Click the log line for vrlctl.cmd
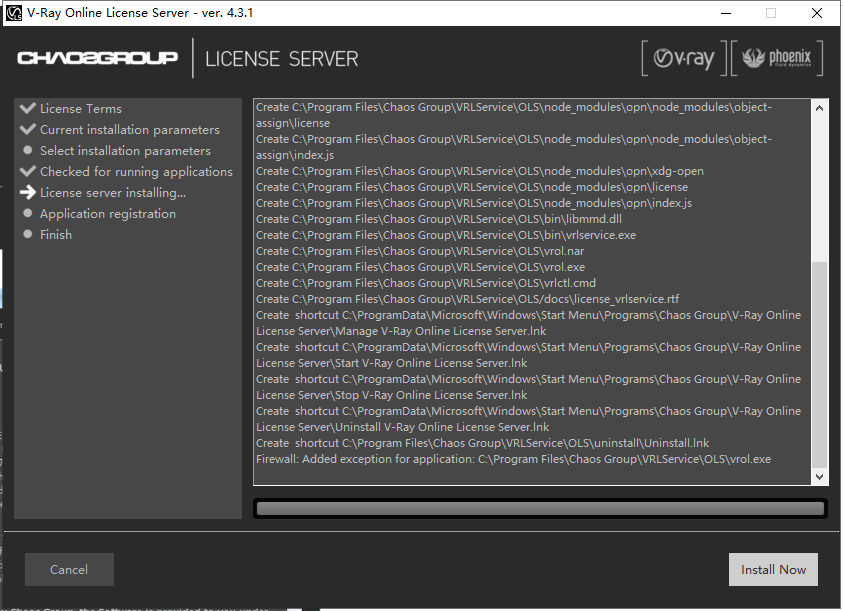The image size is (843, 611). [426, 283]
